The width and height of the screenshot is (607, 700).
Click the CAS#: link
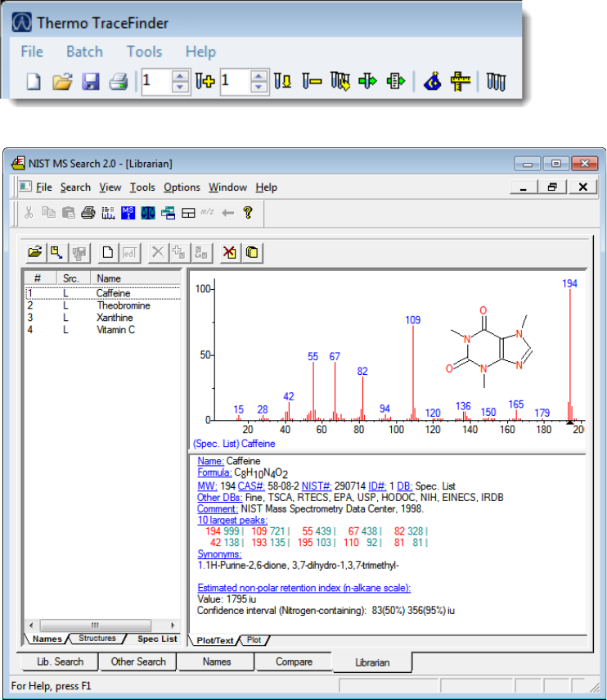pyautogui.click(x=251, y=485)
